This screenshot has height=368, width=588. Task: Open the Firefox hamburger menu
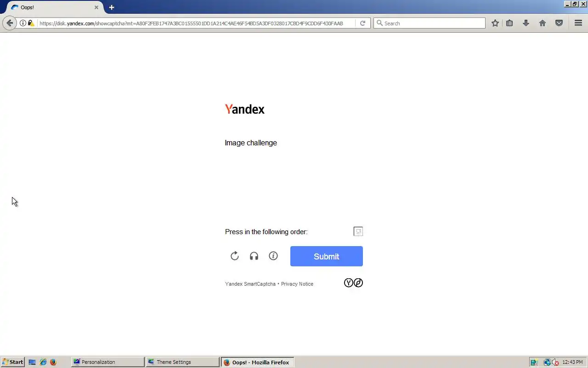[578, 23]
